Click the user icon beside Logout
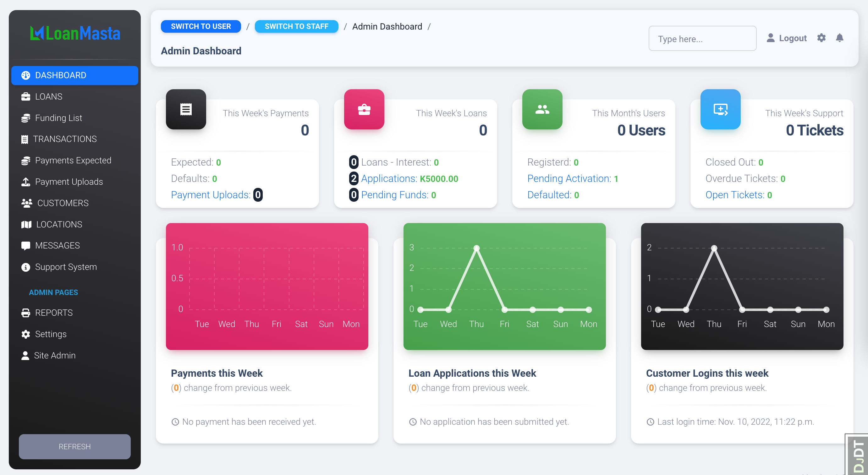The image size is (868, 475). click(x=771, y=38)
